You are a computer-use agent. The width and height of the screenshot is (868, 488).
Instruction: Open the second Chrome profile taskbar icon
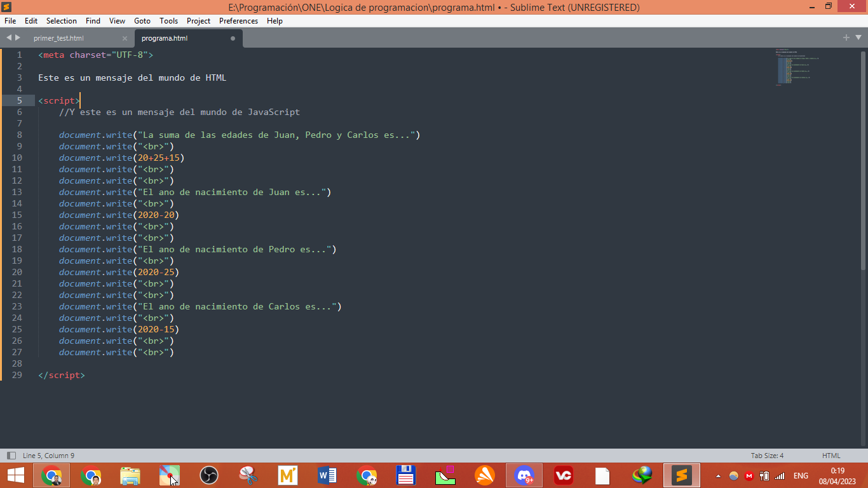click(92, 475)
